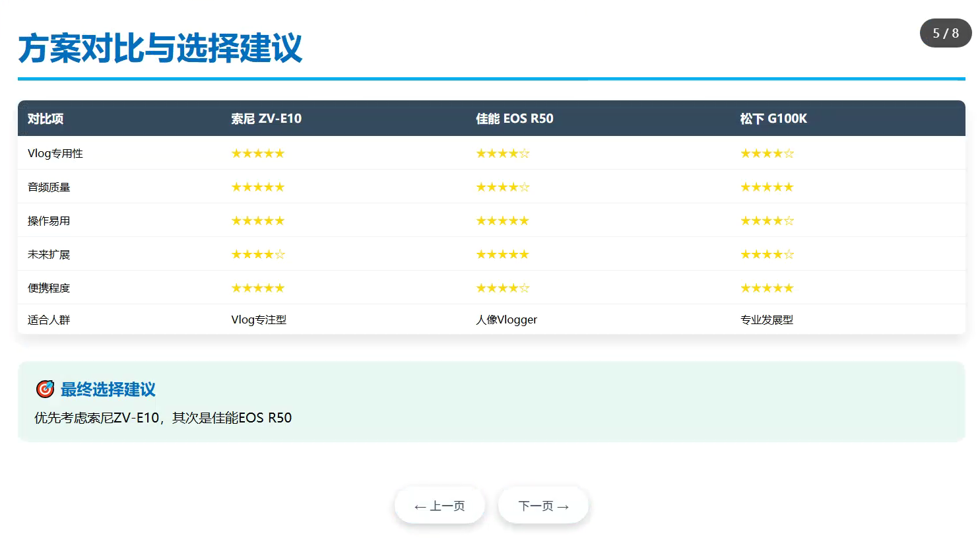980x538 pixels.
Task: Click Canon's star rating for 音频质量
Action: pos(503,187)
